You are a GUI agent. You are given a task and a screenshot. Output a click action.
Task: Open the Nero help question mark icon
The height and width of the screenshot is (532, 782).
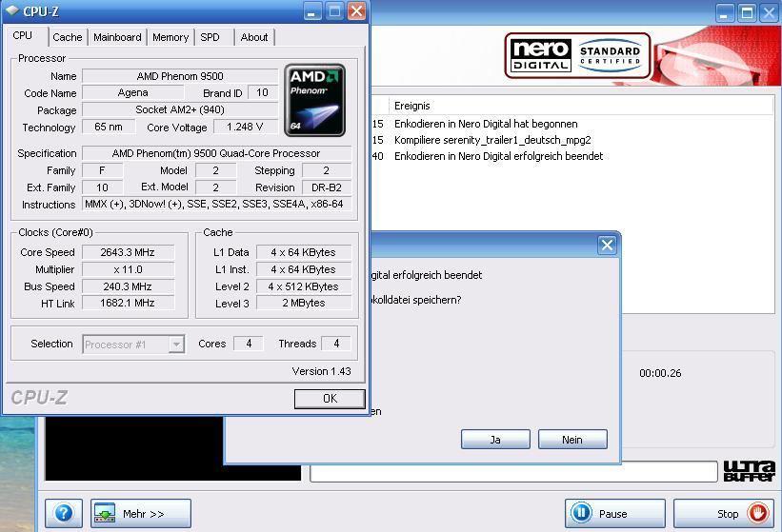pyautogui.click(x=64, y=513)
